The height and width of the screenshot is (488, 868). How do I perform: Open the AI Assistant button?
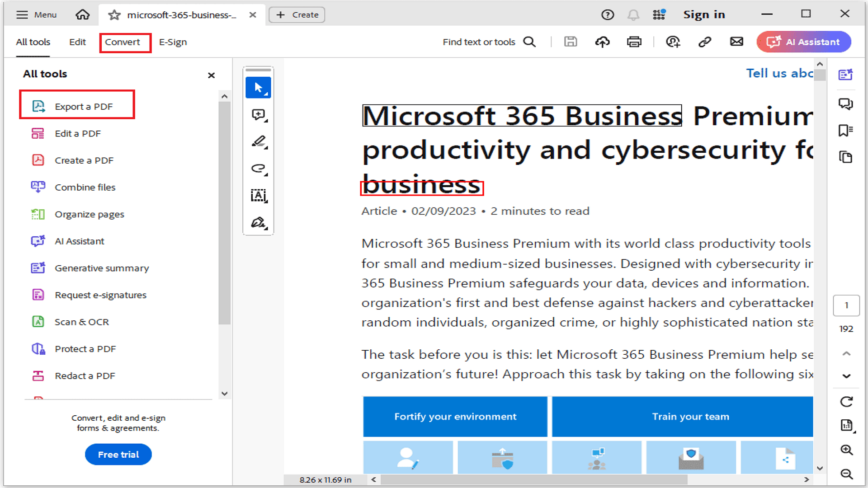click(x=804, y=42)
